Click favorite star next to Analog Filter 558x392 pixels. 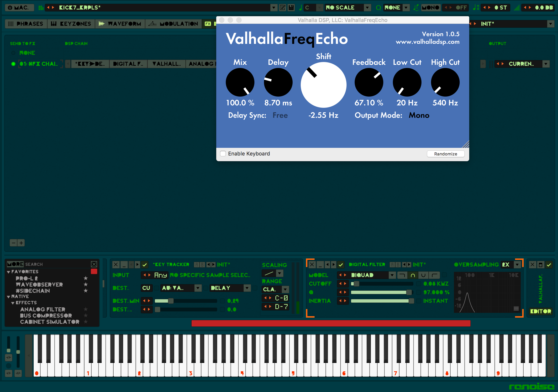point(85,309)
